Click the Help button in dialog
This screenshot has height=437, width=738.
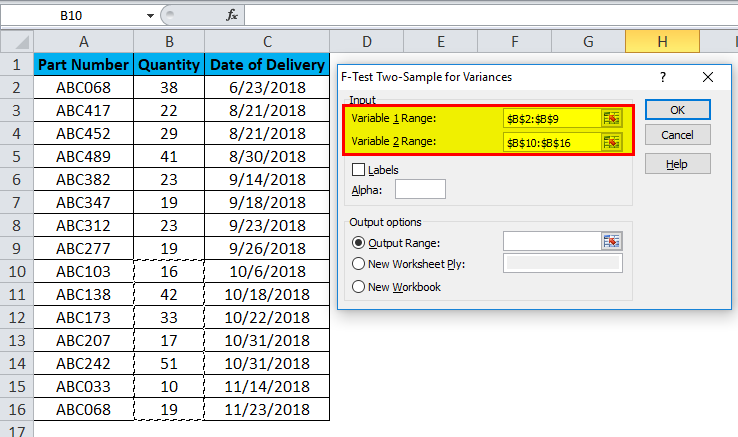pyautogui.click(x=677, y=163)
